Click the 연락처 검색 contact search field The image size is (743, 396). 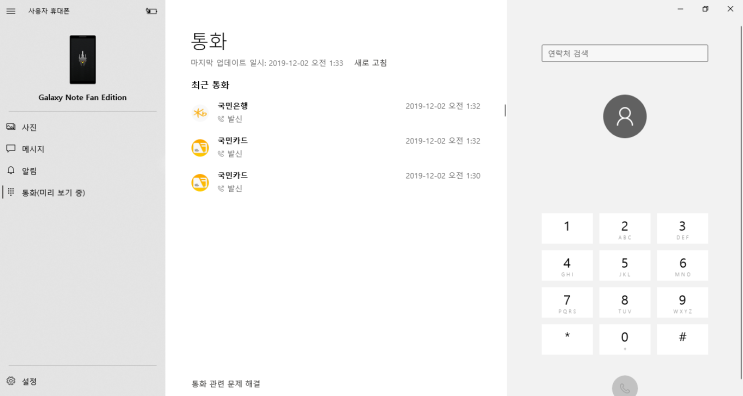[625, 53]
